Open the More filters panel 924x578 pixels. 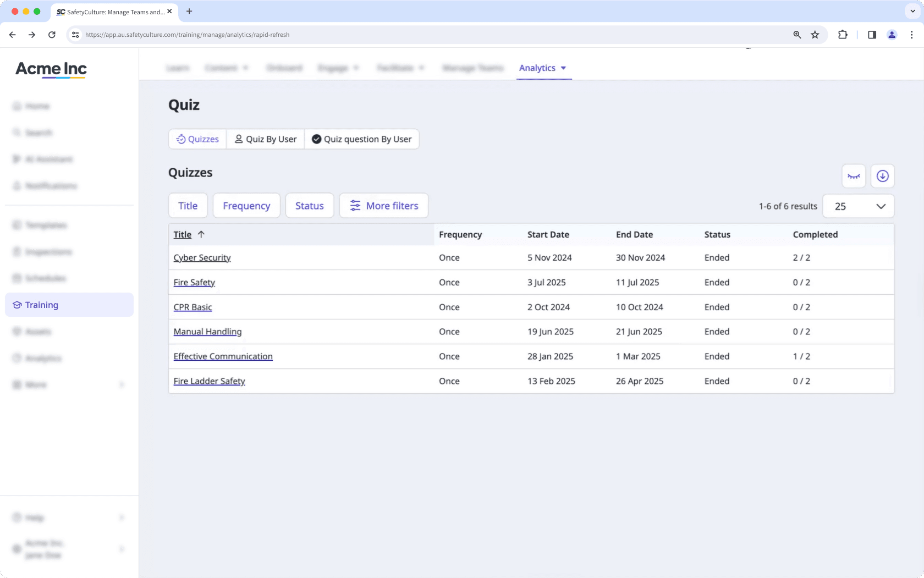(x=384, y=205)
